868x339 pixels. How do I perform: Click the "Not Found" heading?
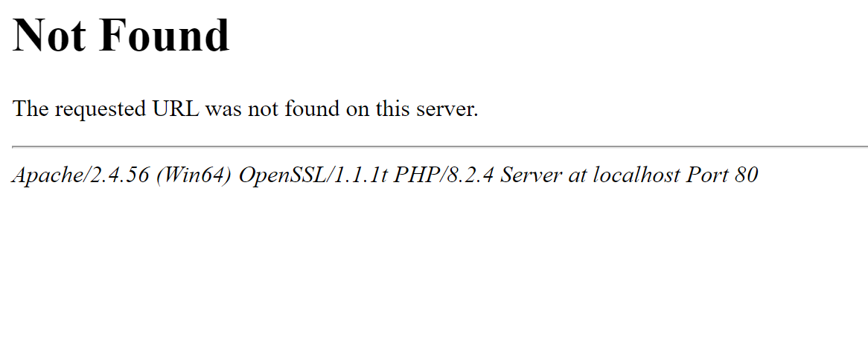[x=121, y=36]
